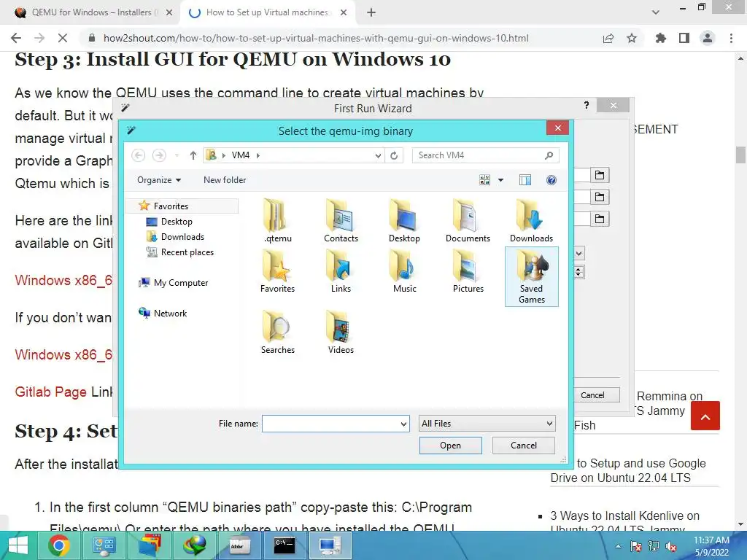Open combo box in First Run Wizard
This screenshot has height=560, width=747.
click(x=578, y=253)
